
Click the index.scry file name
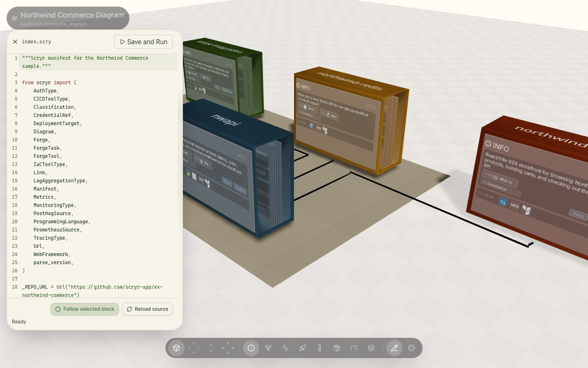tap(36, 42)
